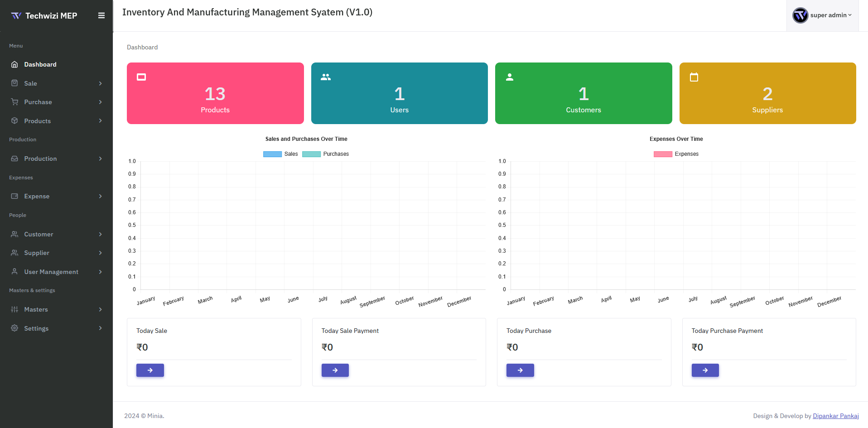Click the Expense sidebar icon
868x428 pixels.
14,196
